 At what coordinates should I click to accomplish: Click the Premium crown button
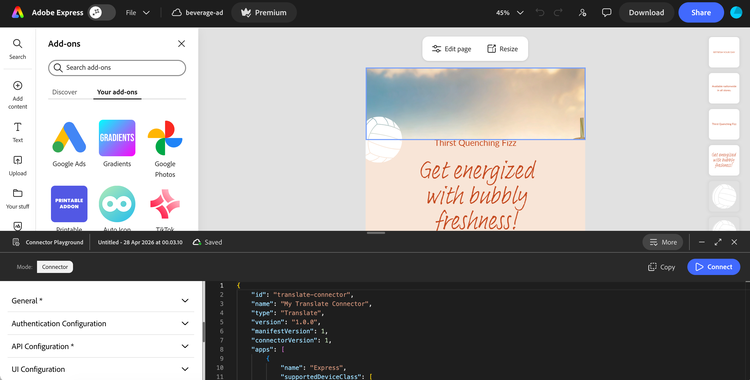coord(264,12)
